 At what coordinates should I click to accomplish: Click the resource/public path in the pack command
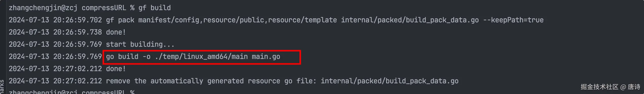coord(234,20)
